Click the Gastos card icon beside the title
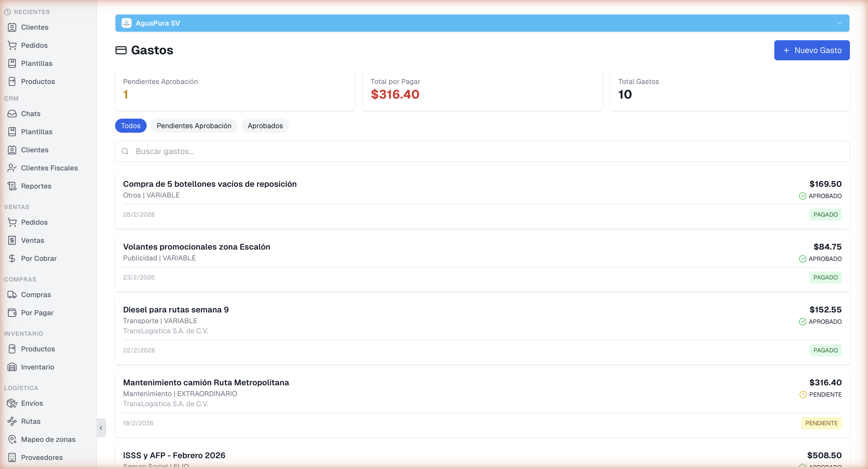 (121, 50)
